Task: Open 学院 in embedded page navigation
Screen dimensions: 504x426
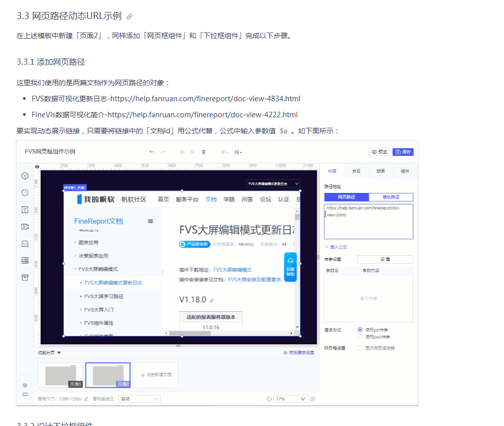Action: click(229, 199)
